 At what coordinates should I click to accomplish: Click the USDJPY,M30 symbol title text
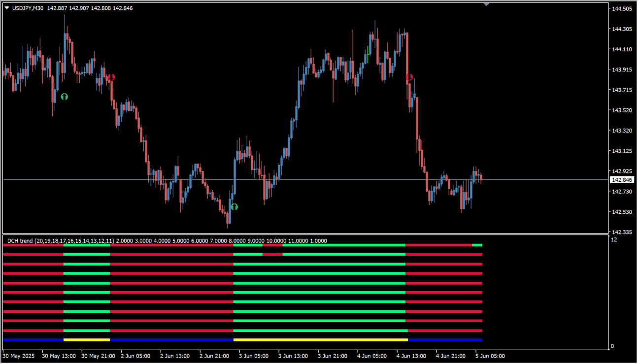pyautogui.click(x=29, y=8)
